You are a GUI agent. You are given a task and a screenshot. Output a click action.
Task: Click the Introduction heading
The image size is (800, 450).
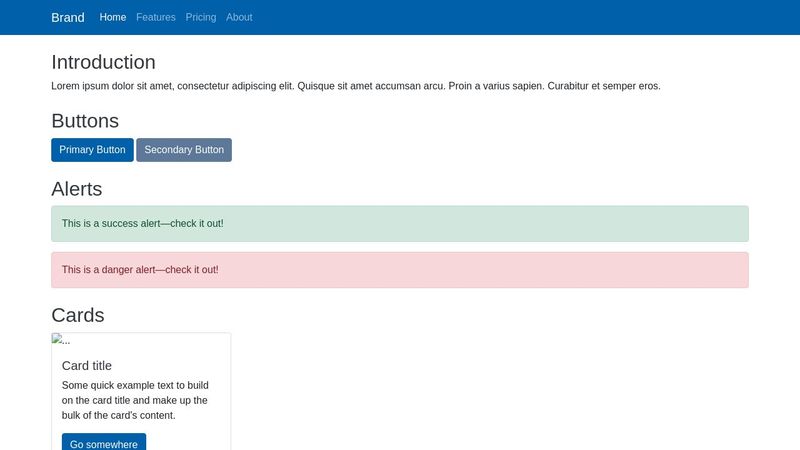(103, 62)
